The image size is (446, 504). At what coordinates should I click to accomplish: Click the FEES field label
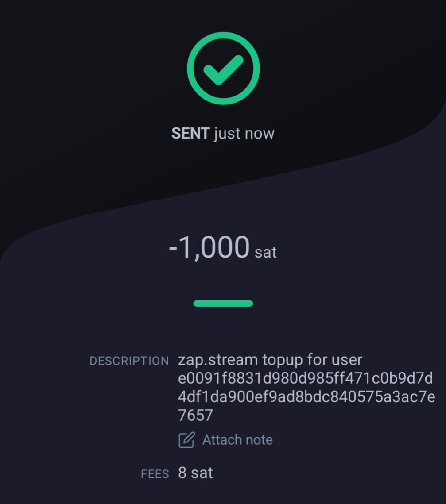(155, 474)
